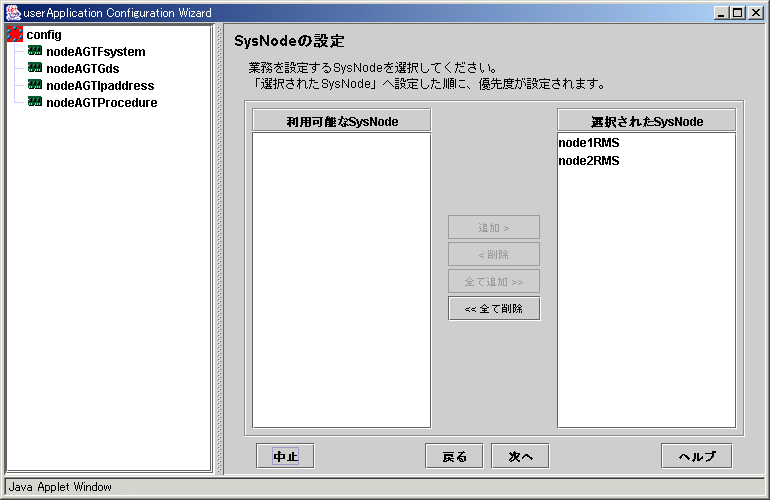
Task: Click the nodeAGTProcedure node icon
Action: click(35, 102)
